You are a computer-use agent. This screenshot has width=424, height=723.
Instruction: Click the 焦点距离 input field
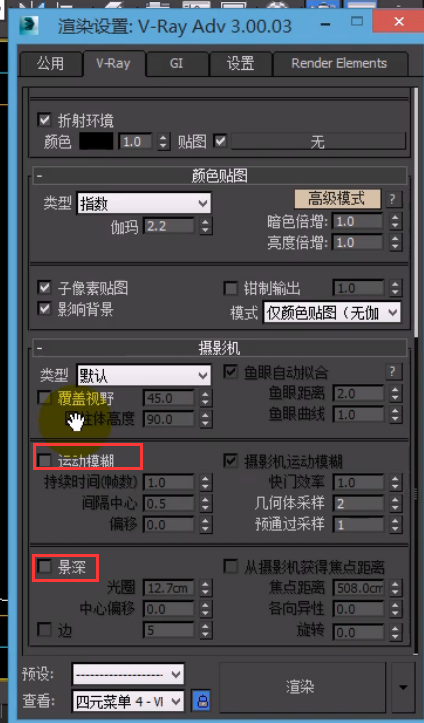pyautogui.click(x=360, y=588)
